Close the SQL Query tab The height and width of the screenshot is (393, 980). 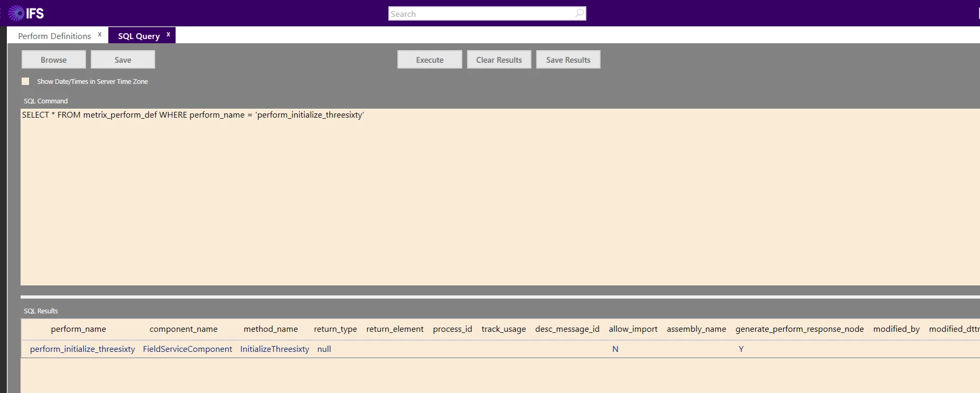pyautogui.click(x=168, y=34)
